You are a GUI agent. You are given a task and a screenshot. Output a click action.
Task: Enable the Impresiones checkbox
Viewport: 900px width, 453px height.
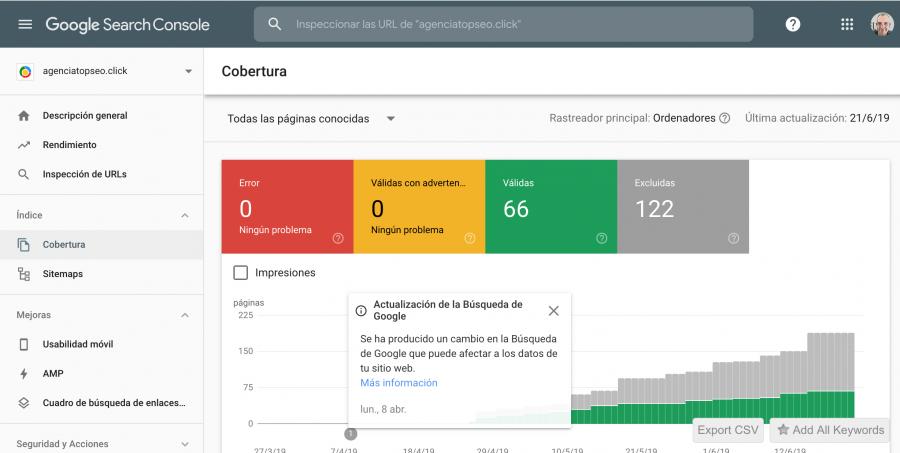(x=240, y=272)
